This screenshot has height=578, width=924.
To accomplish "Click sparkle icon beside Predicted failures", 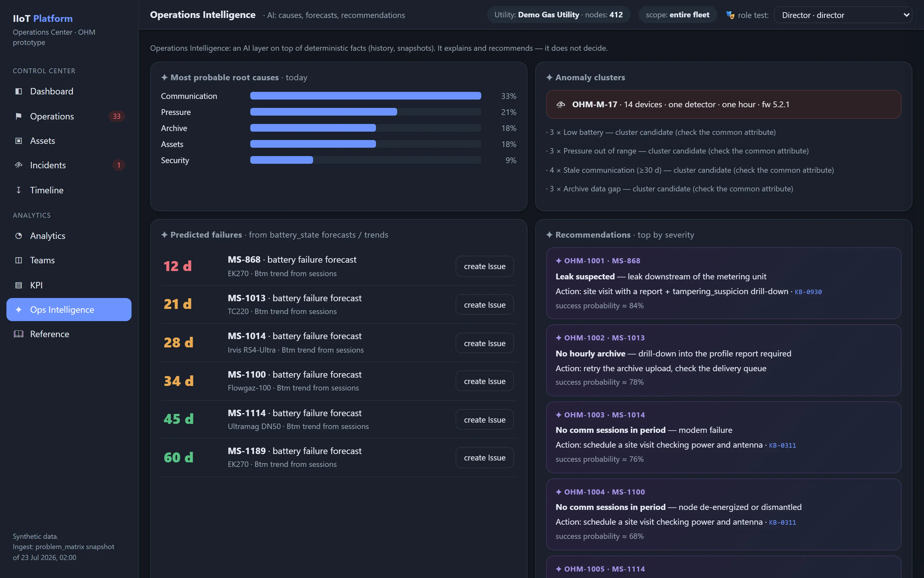I will tap(164, 235).
